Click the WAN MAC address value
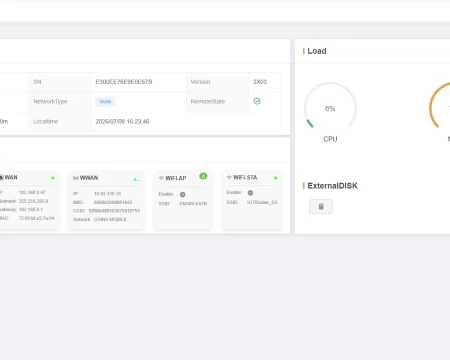The width and height of the screenshot is (450, 360). tap(36, 218)
